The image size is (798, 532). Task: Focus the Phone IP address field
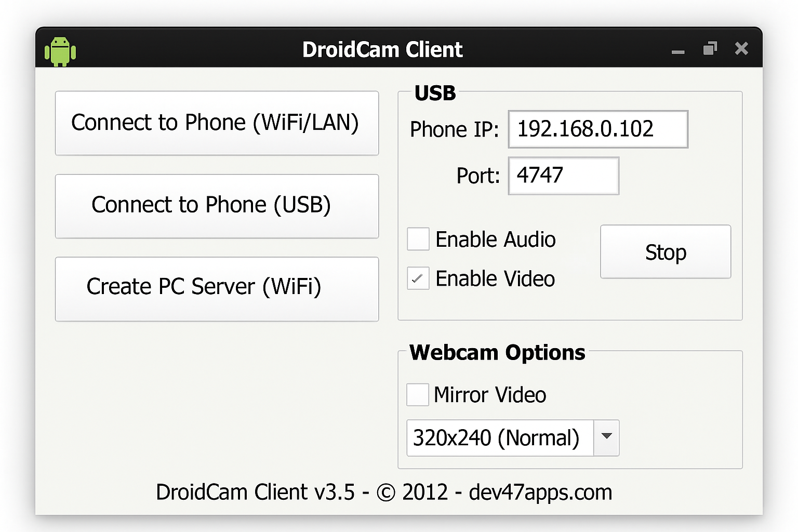point(597,129)
